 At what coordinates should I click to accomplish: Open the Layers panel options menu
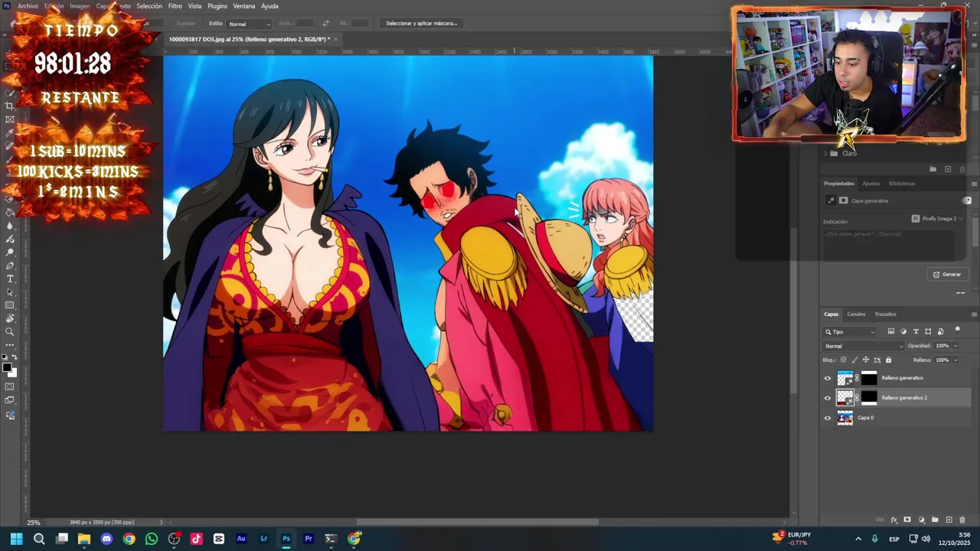[x=974, y=315]
